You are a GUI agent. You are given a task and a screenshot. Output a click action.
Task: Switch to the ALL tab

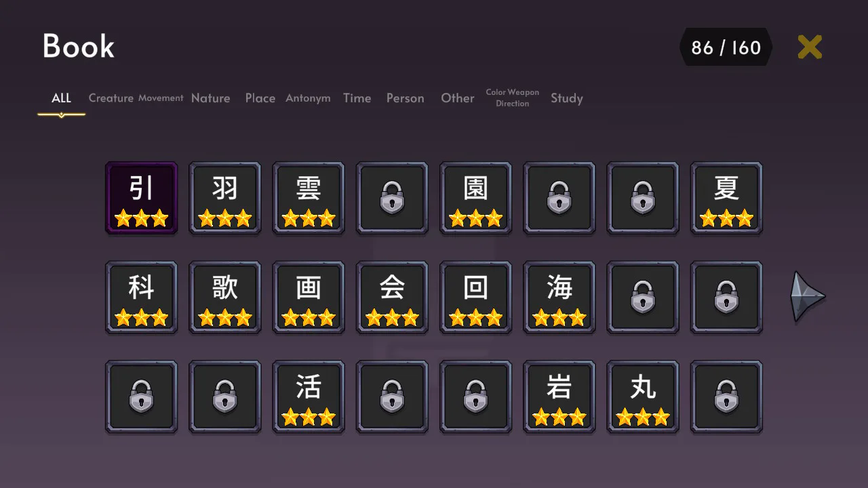61,98
